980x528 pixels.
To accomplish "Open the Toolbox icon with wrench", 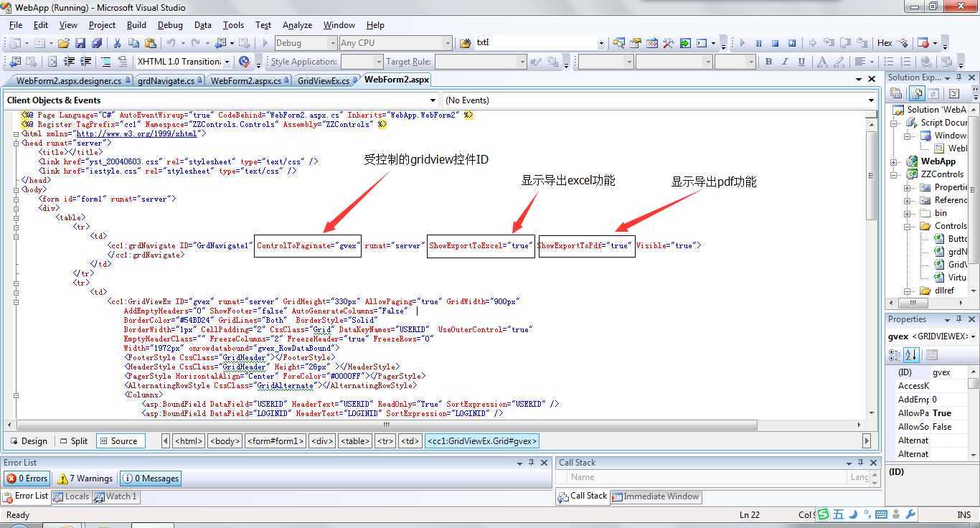I will (x=668, y=43).
